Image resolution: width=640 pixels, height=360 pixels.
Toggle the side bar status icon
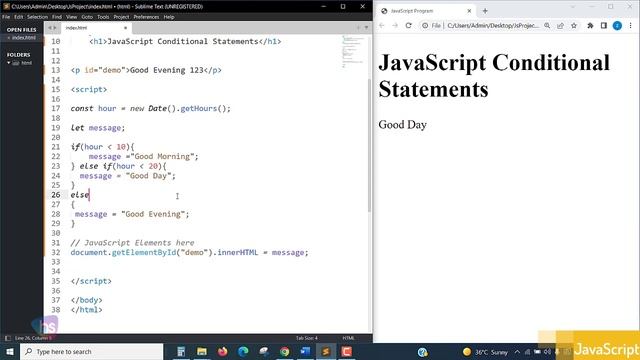coord(7,338)
